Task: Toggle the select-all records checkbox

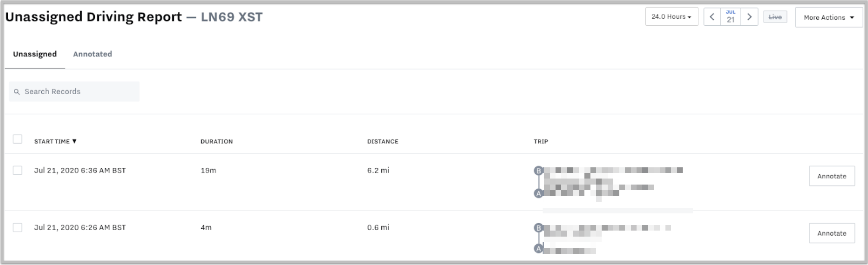Action: [18, 139]
